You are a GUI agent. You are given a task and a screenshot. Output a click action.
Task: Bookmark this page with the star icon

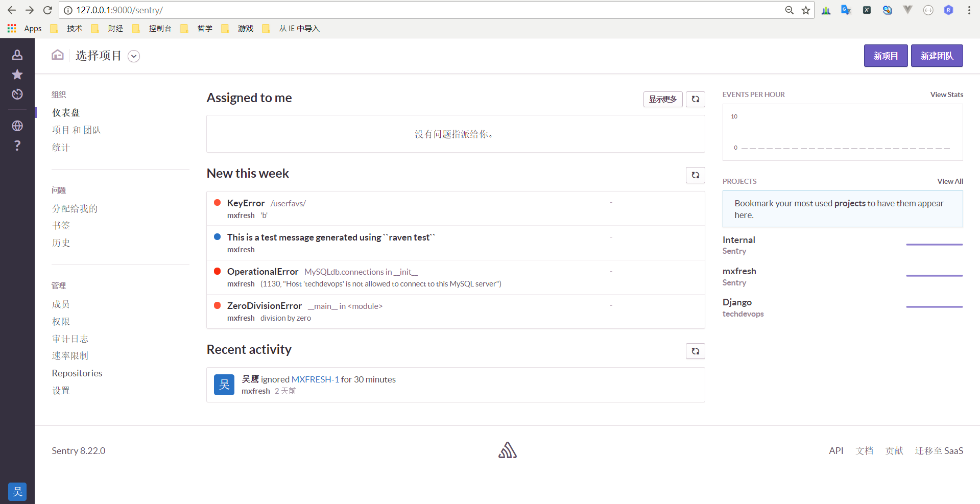(806, 10)
